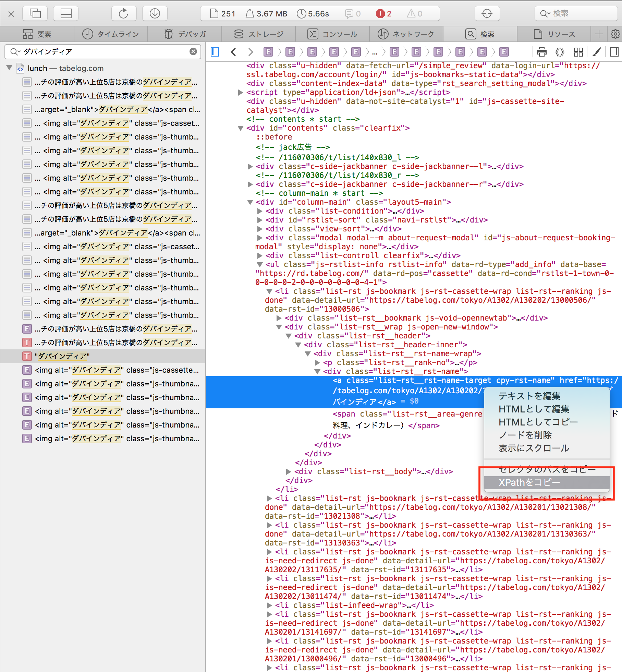Open the ストレージ tab
Image resolution: width=622 pixels, height=672 pixels.
pos(259,34)
